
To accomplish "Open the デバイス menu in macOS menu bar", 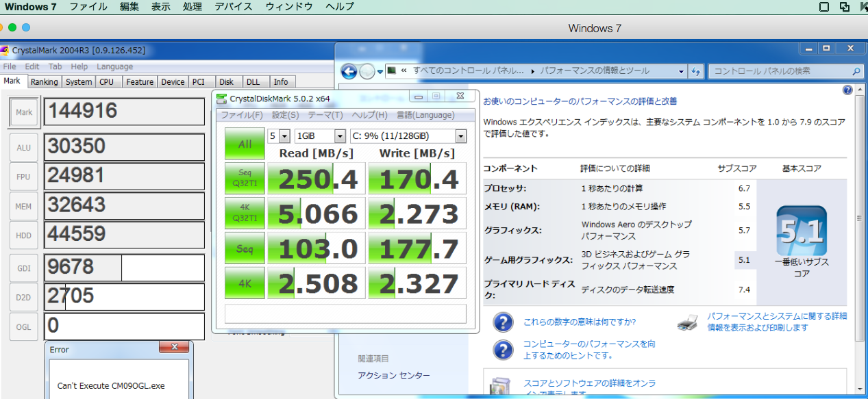I will [233, 7].
